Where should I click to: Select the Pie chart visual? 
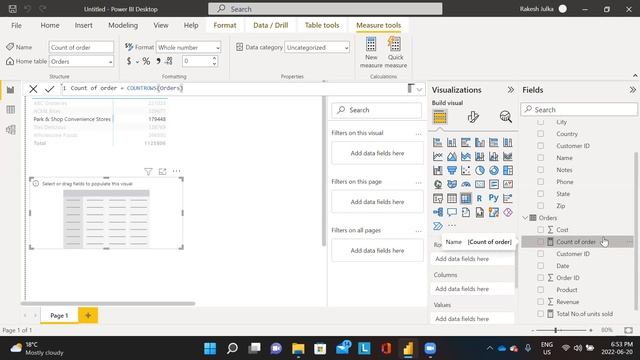pos(480,170)
